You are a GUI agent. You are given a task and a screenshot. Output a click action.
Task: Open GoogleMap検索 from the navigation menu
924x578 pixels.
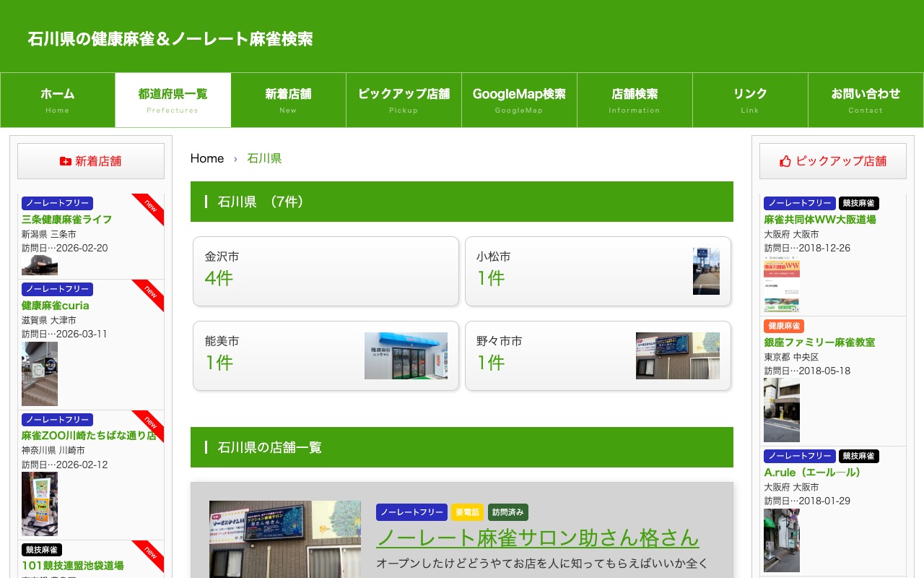pyautogui.click(x=519, y=100)
